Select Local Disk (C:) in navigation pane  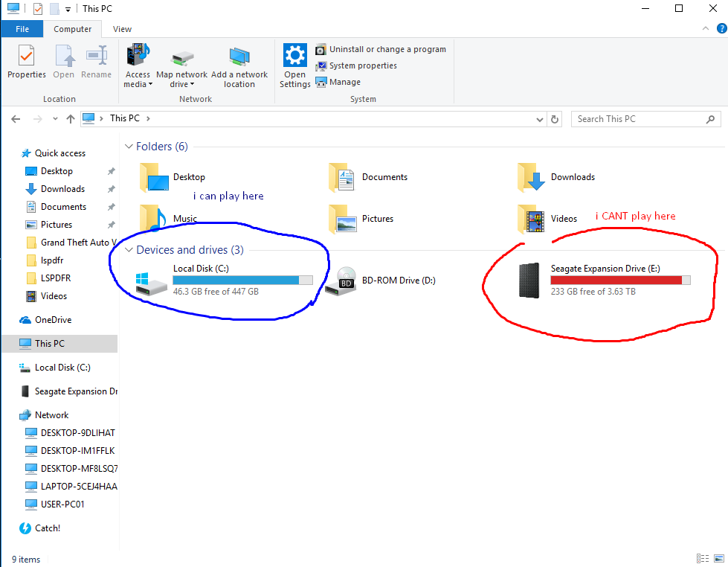(x=62, y=368)
